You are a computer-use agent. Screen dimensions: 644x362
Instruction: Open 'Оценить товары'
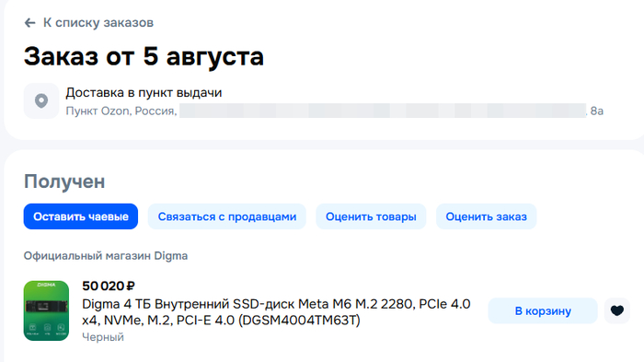(x=371, y=216)
